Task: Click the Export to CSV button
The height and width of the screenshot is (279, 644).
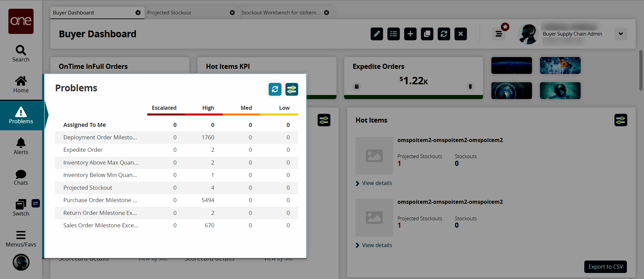Action: pyautogui.click(x=605, y=267)
